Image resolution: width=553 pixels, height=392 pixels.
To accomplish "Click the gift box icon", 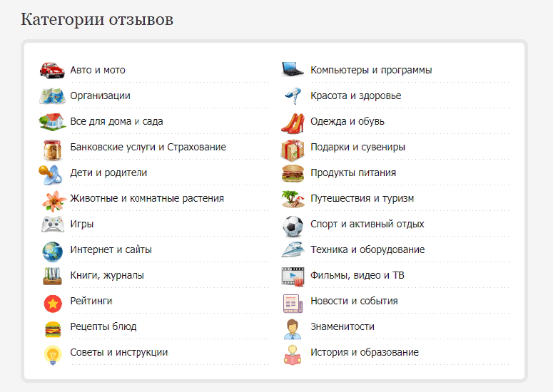I will (x=293, y=148).
